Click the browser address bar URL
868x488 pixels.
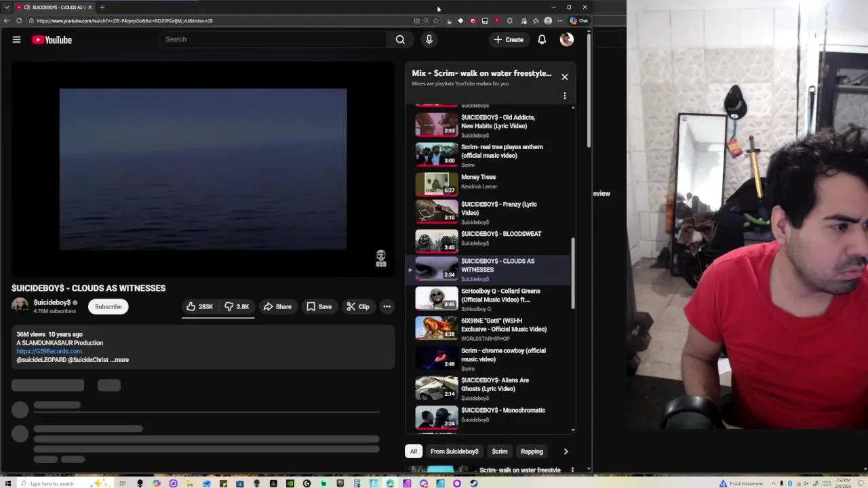coord(125,21)
